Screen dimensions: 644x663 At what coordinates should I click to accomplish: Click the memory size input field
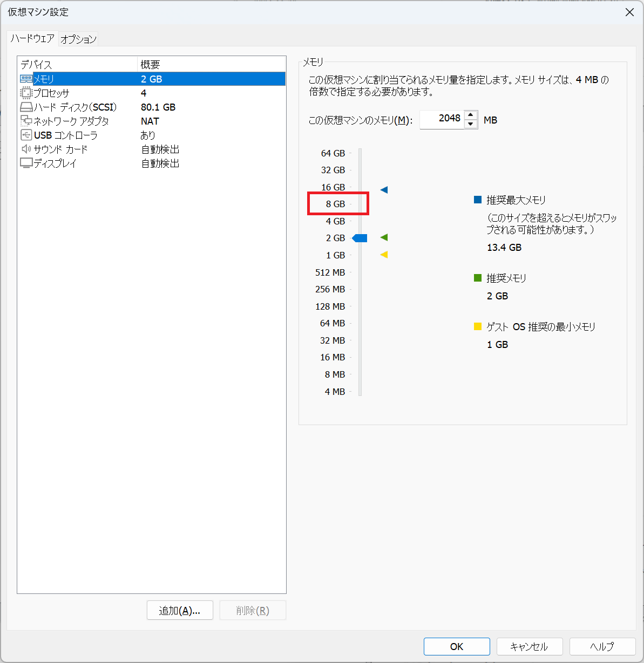tap(441, 119)
